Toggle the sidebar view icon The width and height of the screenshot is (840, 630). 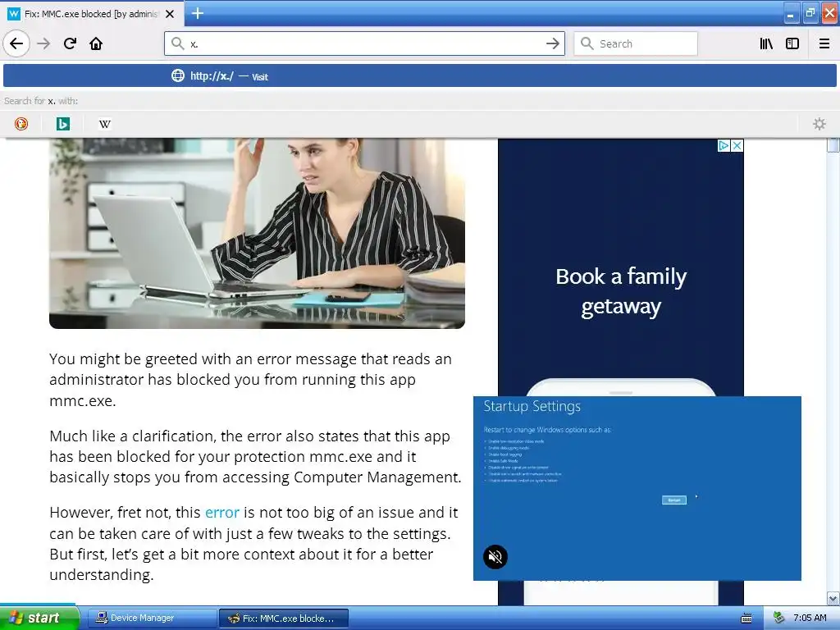(x=792, y=43)
